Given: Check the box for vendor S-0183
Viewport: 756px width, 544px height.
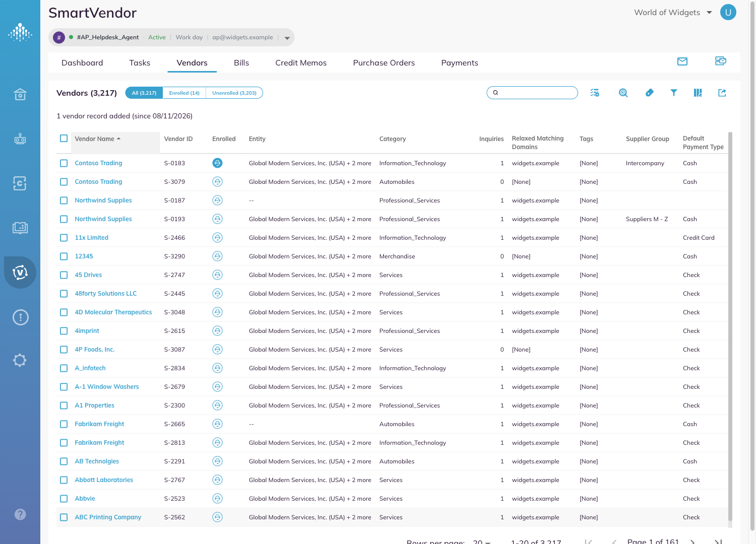Looking at the screenshot, I should [x=64, y=163].
